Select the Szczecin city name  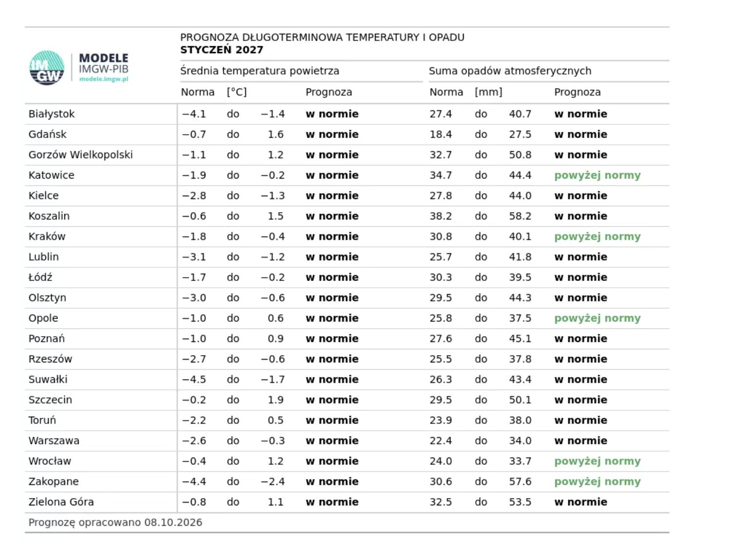click(x=50, y=400)
